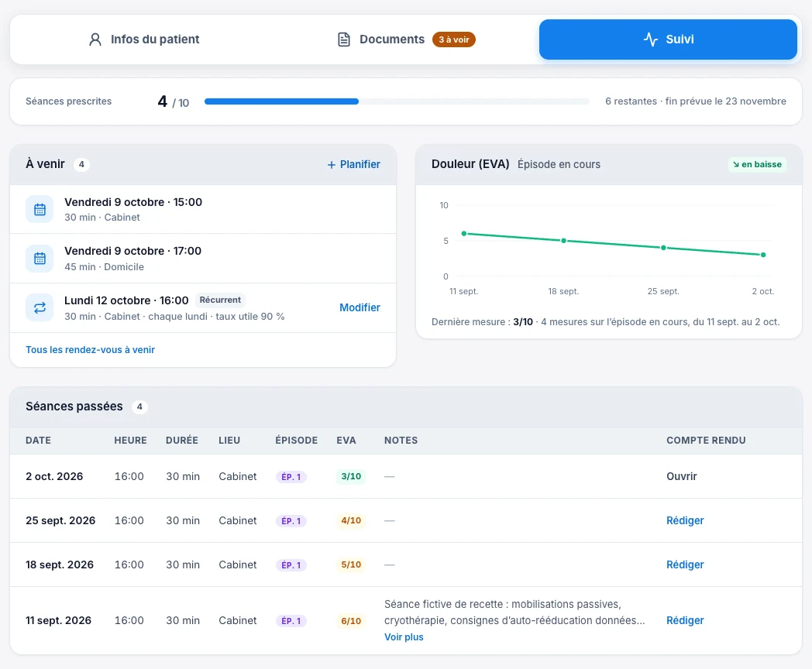Select the Suivi tab
The image size is (812, 669).
pos(668,39)
